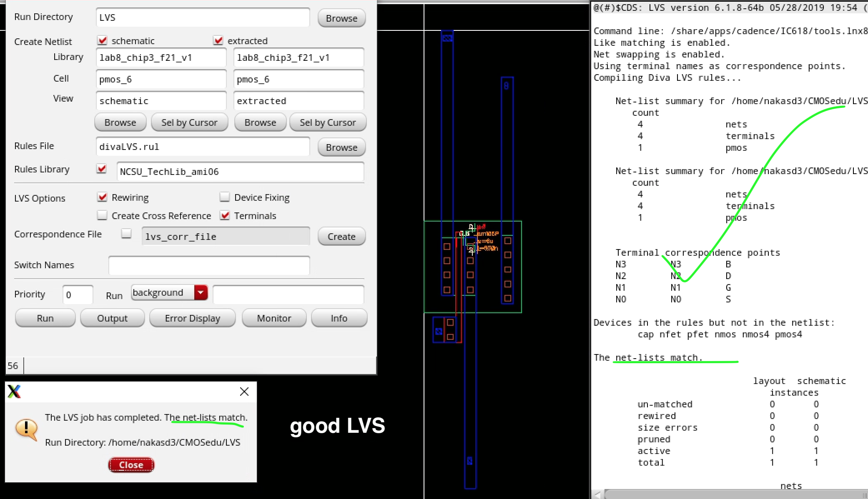Edit extracted Library field

point(299,57)
